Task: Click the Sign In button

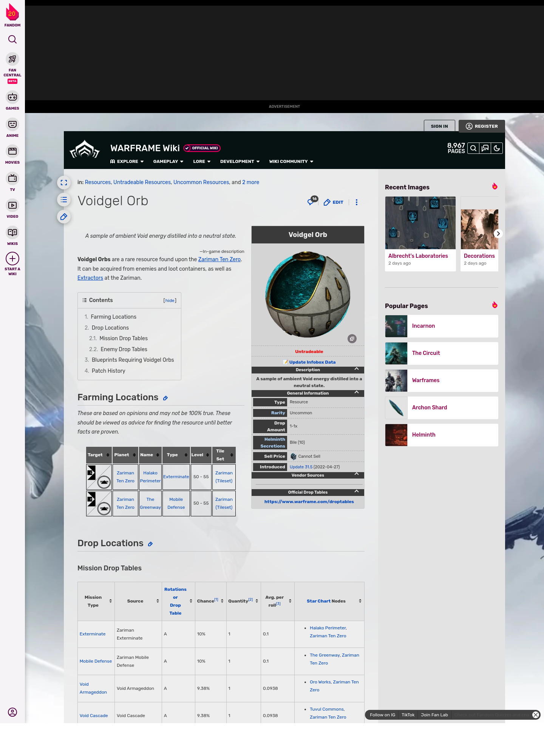Action: [x=439, y=126]
